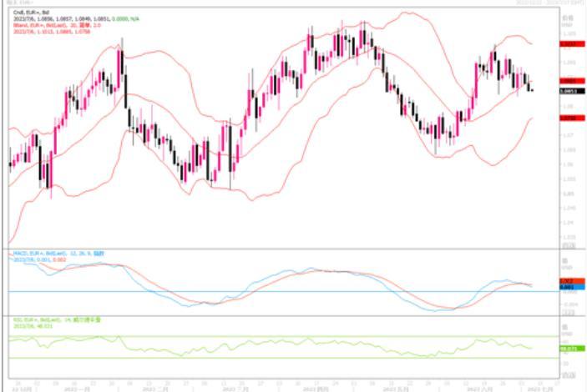Screen dimensions: 587x392
Task: Click the lower green RSI threshold line
Action: click(250, 359)
